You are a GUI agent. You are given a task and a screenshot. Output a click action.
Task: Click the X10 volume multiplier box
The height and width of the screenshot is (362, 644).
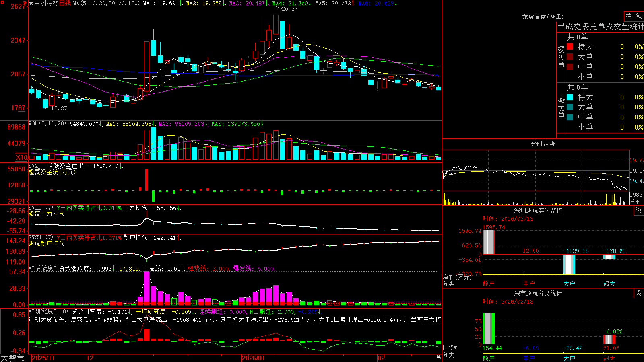coord(21,157)
